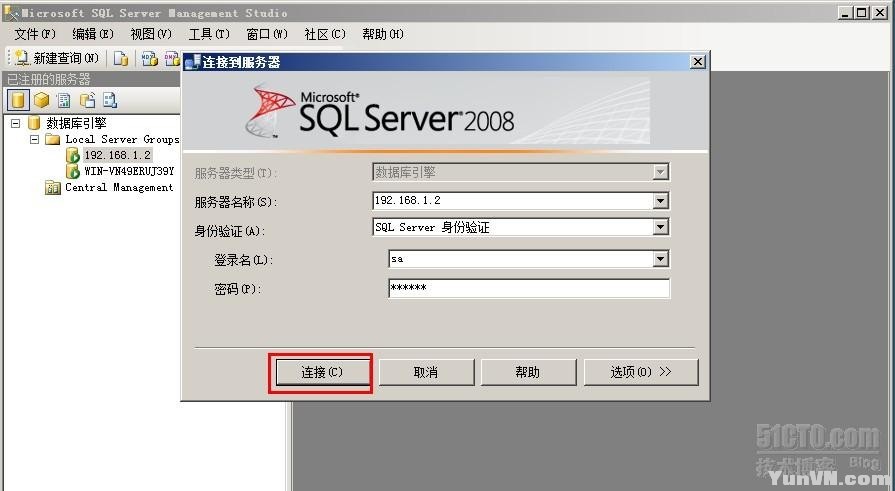The image size is (895, 491).
Task: Collapse the 数据库引擎 tree node
Action: pos(15,123)
